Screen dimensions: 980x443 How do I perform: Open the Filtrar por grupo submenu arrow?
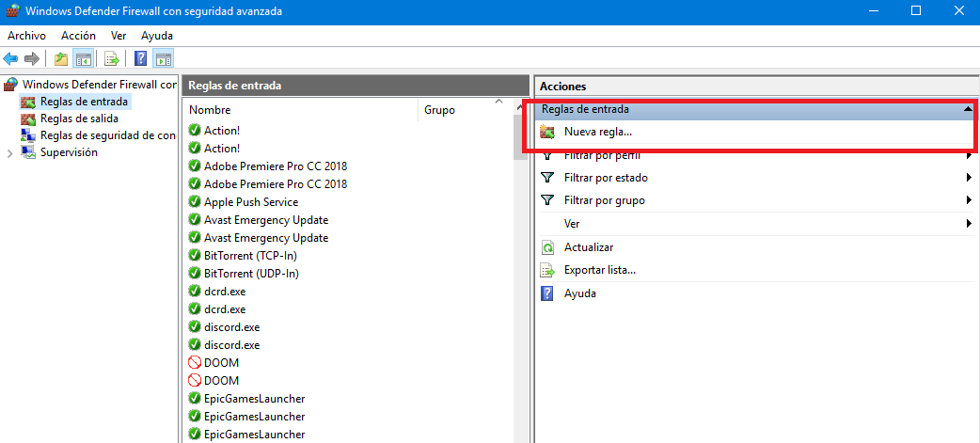(x=969, y=200)
